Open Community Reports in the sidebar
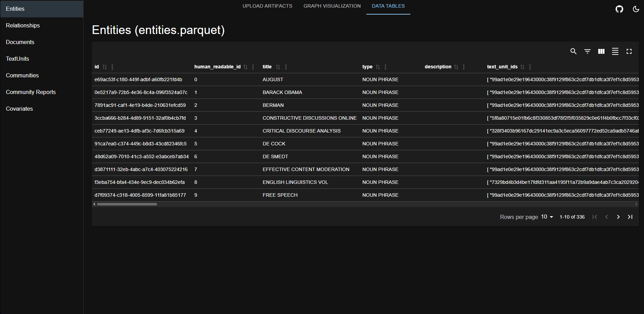 [x=31, y=92]
